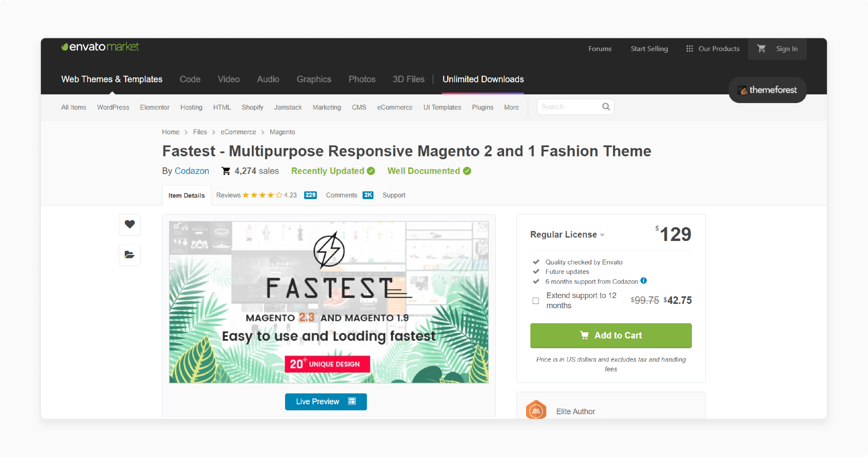The height and width of the screenshot is (457, 868).
Task: Select eCommerce category in subnav
Action: [395, 107]
